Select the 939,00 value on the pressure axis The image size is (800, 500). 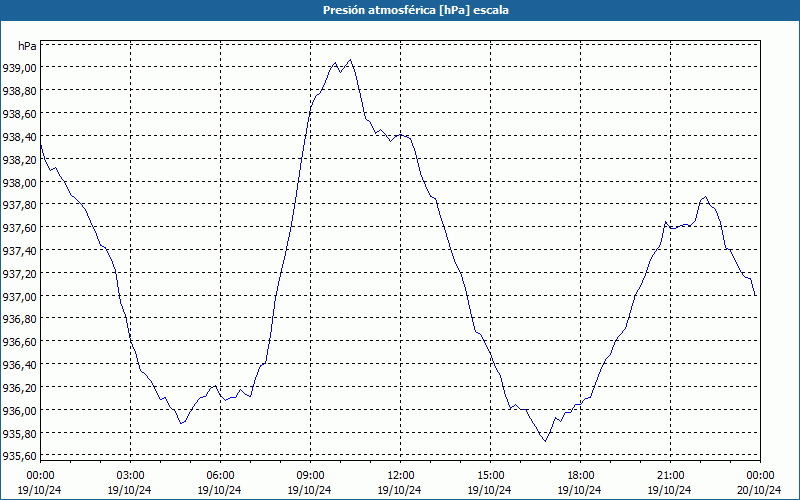click(x=19, y=67)
